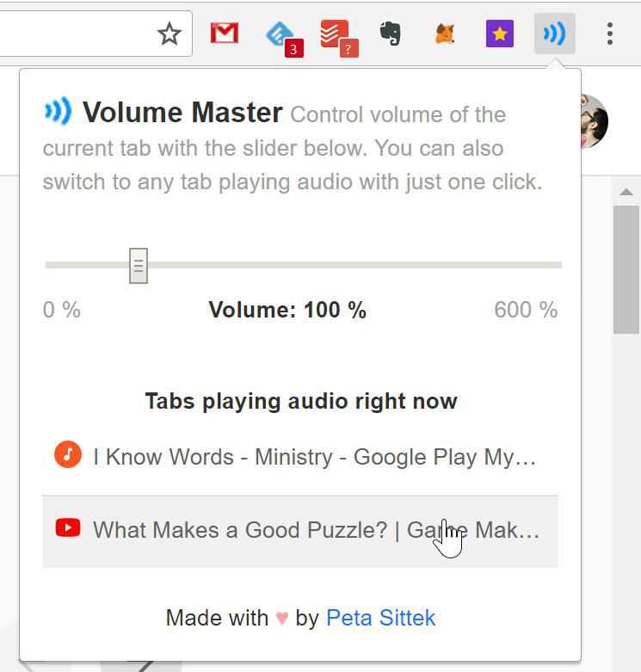Image resolution: width=641 pixels, height=672 pixels.
Task: Open the Todoist extension icon
Action: point(339,38)
